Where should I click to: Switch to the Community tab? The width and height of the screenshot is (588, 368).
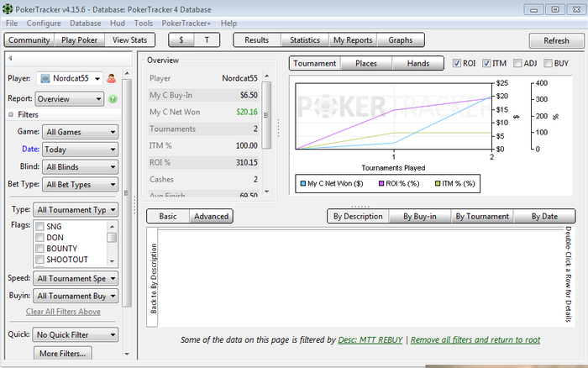(29, 39)
